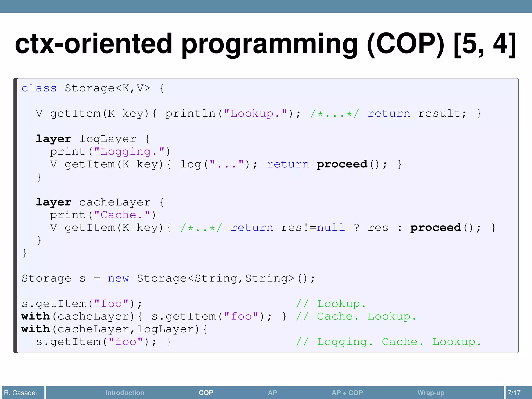Open the Introduction section in footer

coord(125,393)
